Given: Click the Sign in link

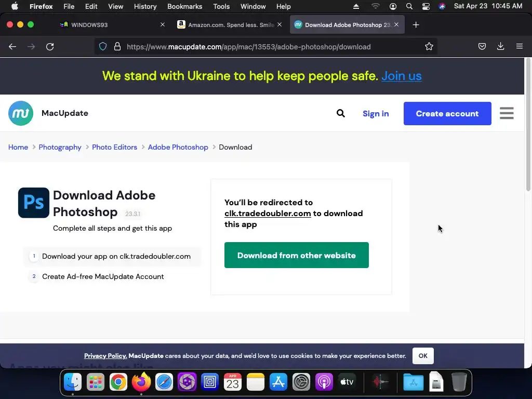Looking at the screenshot, I should (376, 114).
